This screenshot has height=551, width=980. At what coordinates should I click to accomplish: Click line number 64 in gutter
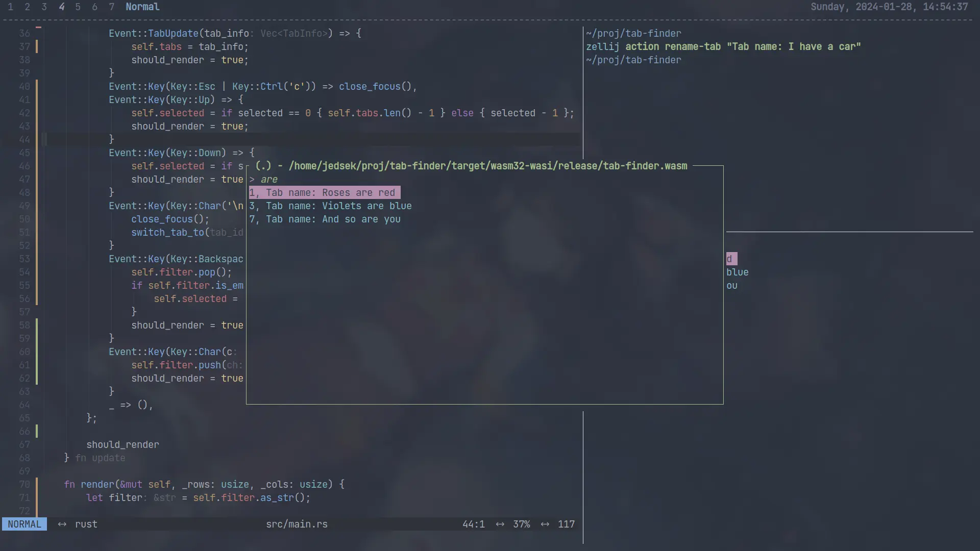pyautogui.click(x=24, y=405)
